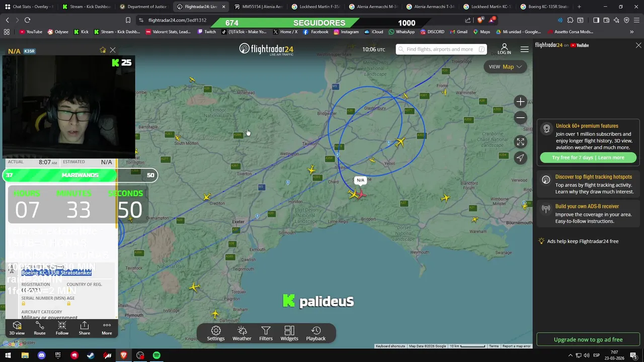Click the Flightradar24 logo
The width and height of the screenshot is (644, 362).
[x=266, y=49]
